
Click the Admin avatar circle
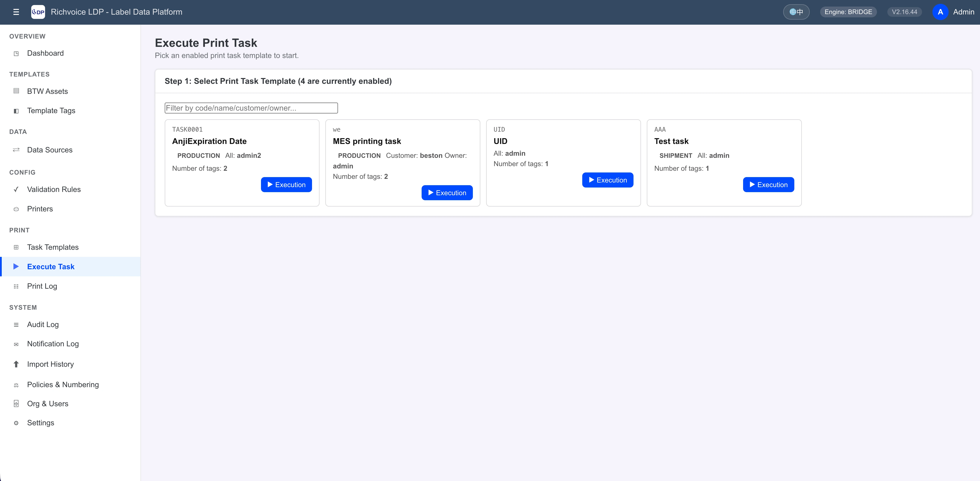click(940, 12)
